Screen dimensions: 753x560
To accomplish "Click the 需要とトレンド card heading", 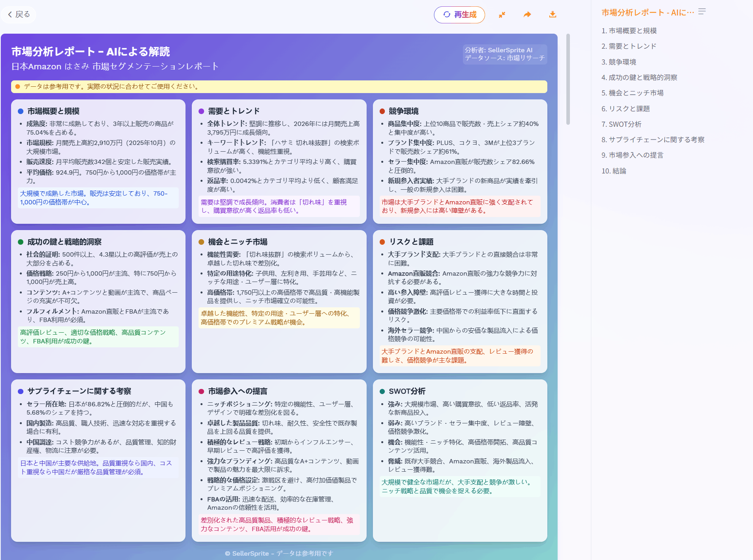I will pyautogui.click(x=234, y=111).
